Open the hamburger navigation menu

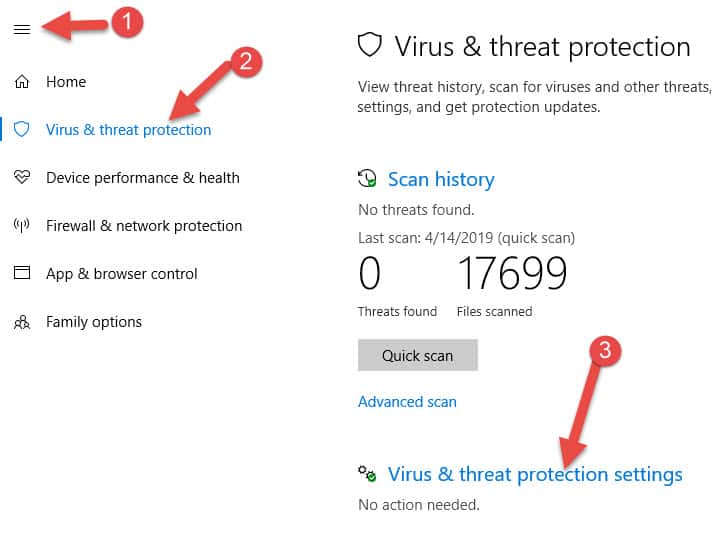point(22,30)
